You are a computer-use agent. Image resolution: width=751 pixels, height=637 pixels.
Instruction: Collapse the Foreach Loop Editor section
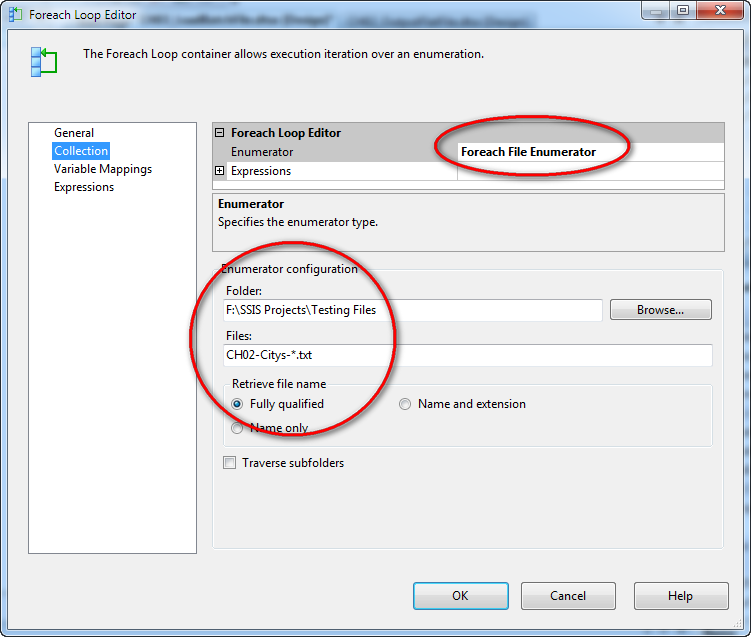(219, 133)
